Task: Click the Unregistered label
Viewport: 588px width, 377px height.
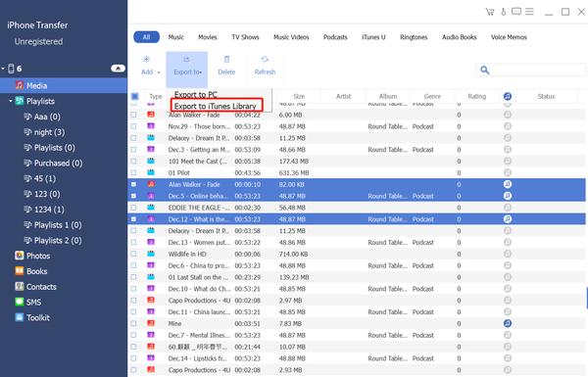Action: [38, 41]
